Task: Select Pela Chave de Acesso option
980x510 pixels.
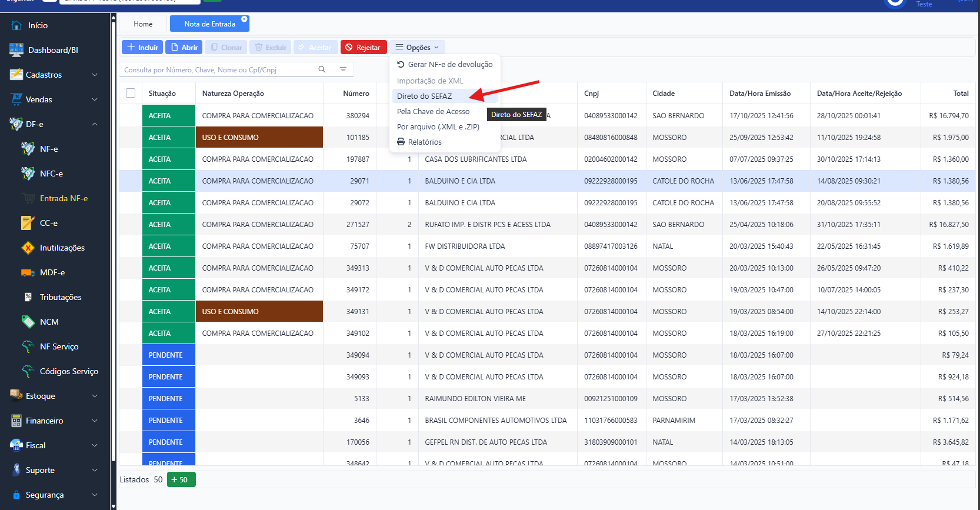Action: coord(433,111)
